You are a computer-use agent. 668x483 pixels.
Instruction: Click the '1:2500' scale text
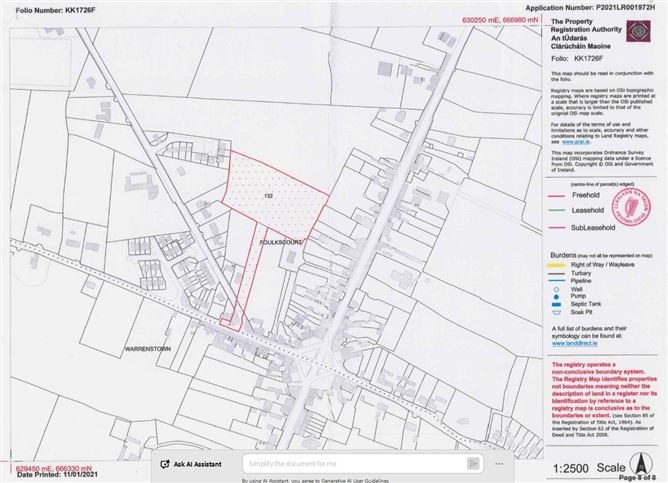click(x=571, y=469)
